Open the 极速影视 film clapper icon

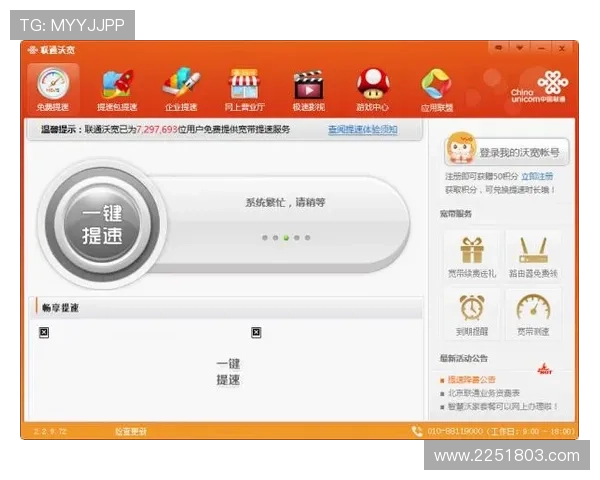point(308,90)
